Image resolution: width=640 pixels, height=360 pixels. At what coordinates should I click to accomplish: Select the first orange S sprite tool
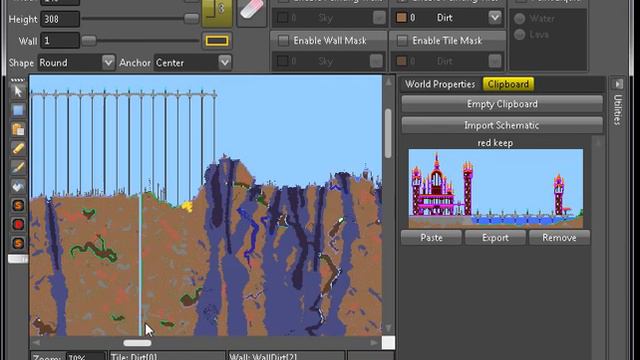(x=18, y=205)
